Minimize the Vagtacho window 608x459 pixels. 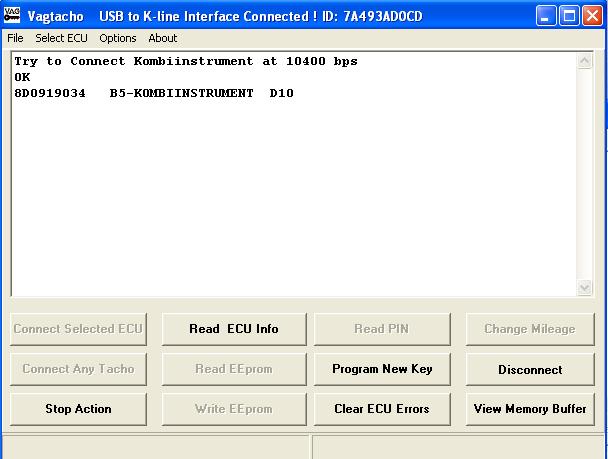(x=546, y=16)
